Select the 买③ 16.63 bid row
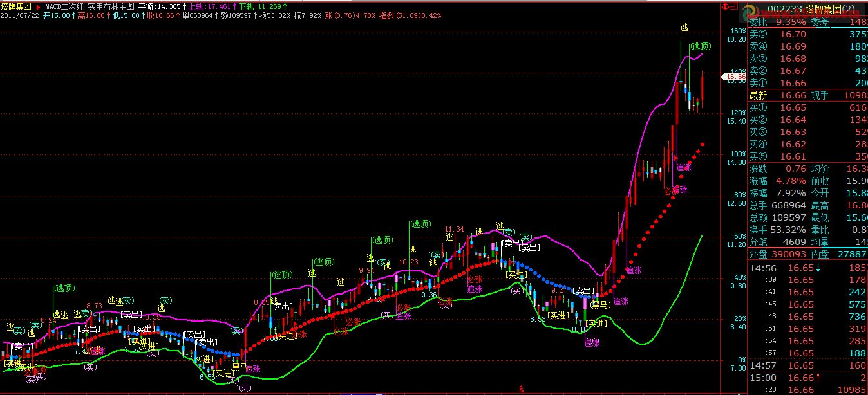 (x=808, y=132)
